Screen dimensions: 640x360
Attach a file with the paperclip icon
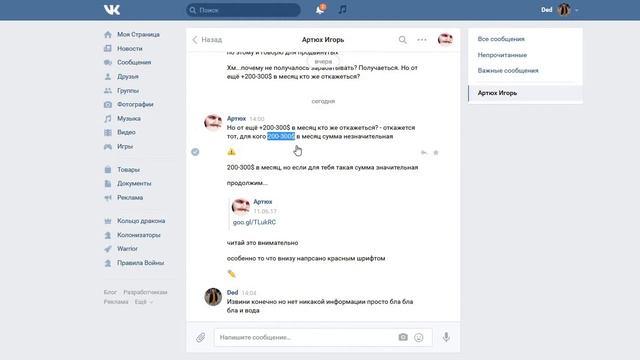[200, 338]
